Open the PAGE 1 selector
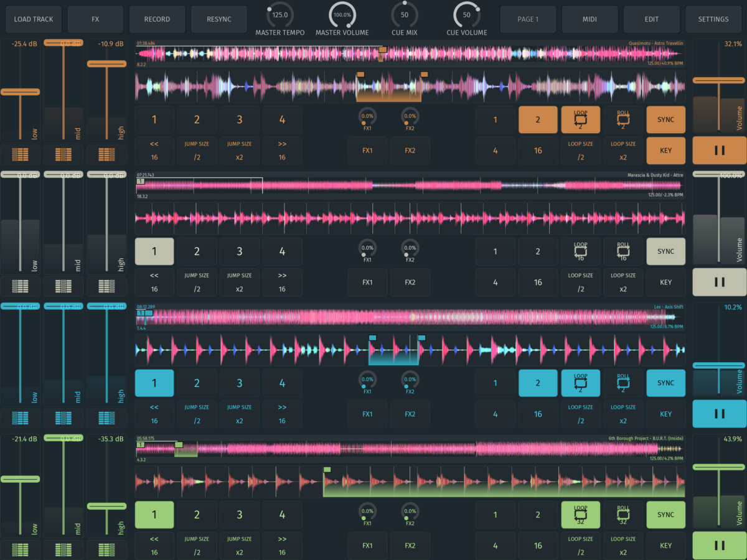The height and width of the screenshot is (560, 747). click(528, 19)
